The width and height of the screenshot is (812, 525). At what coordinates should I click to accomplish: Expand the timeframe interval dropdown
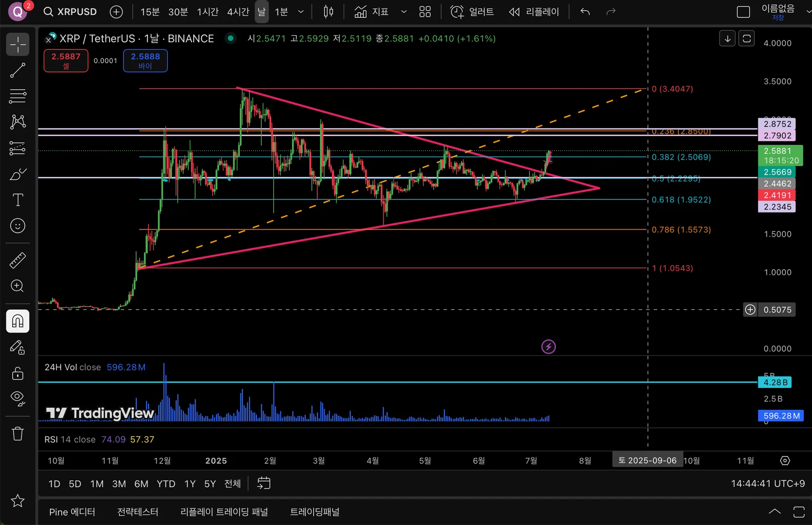point(301,12)
